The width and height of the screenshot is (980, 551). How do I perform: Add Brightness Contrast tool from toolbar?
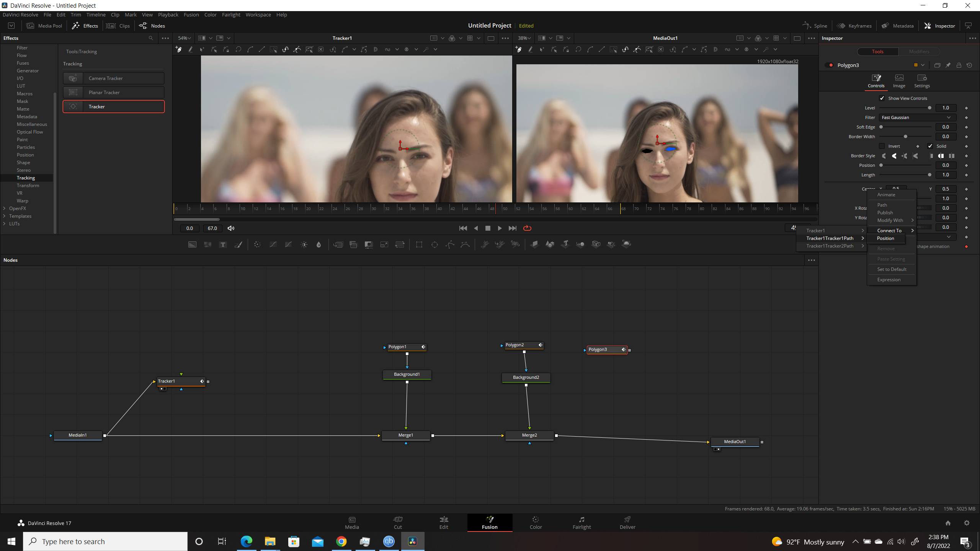tap(304, 245)
